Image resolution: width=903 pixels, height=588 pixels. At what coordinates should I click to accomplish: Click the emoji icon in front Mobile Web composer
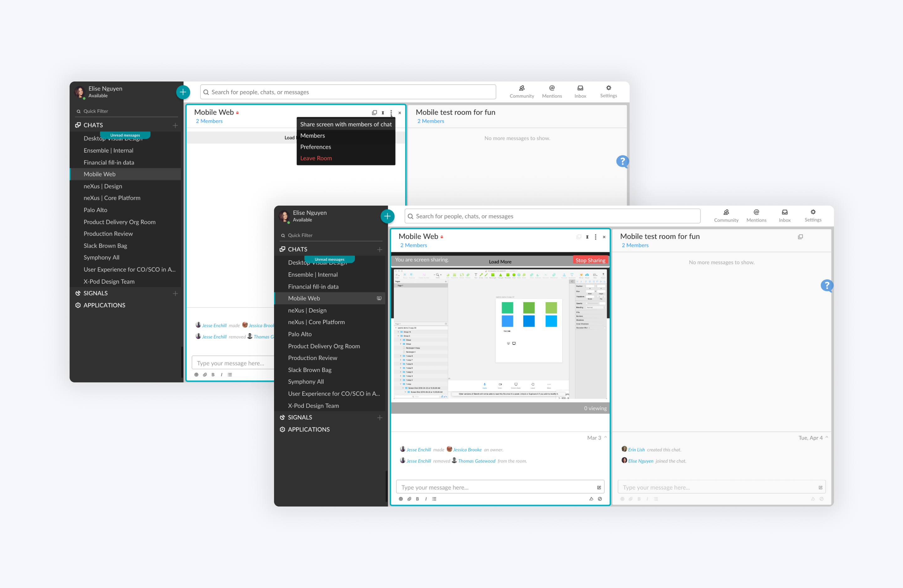401,499
